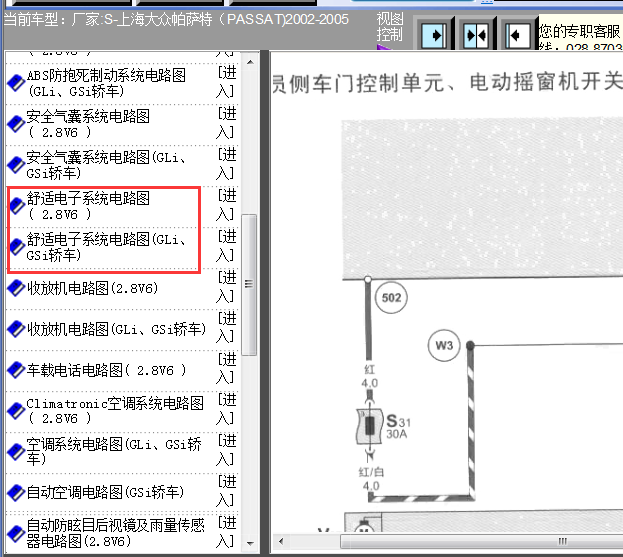Select Climatronic空调系统电路图 entry text
Screen dimensions: 623x557
click(x=115, y=411)
